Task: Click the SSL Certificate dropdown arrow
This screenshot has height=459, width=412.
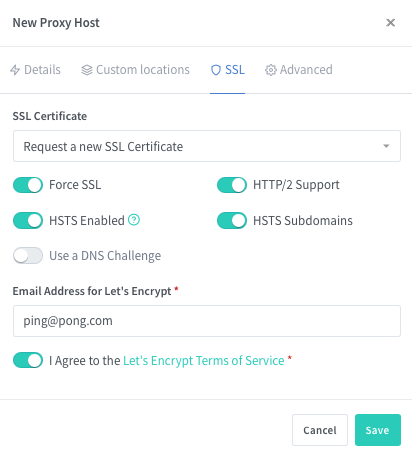Action: [386, 146]
